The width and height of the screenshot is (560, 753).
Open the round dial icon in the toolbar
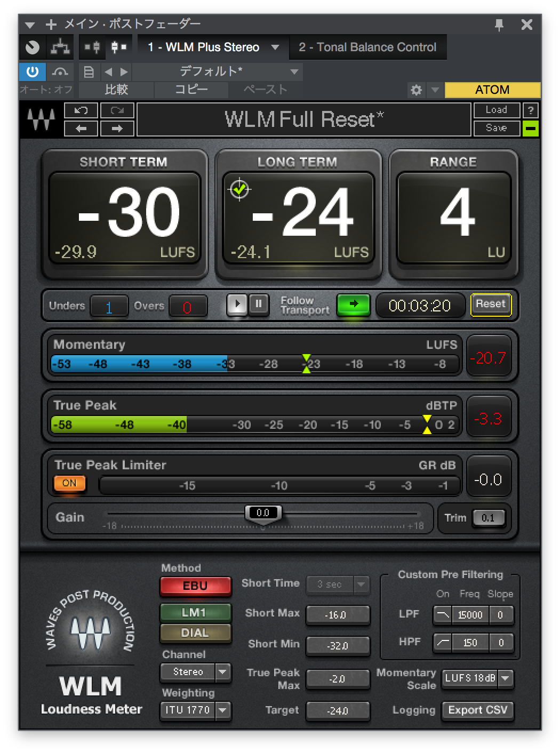coord(33,47)
